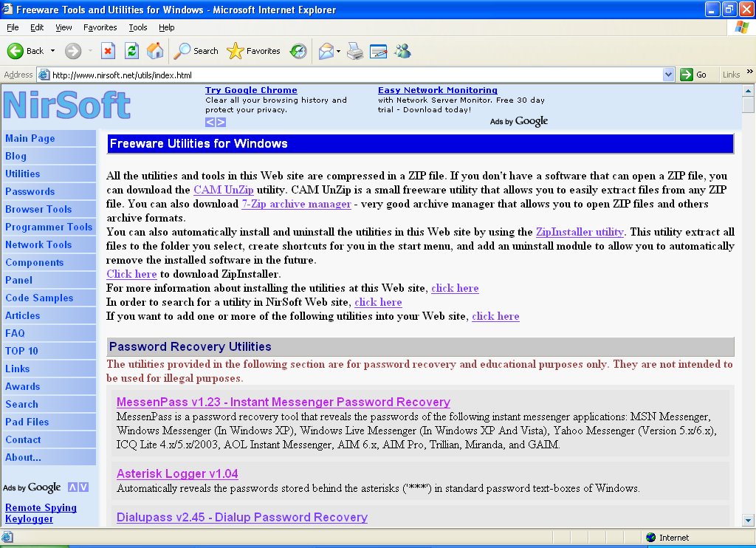Open Pad Files in sidebar
The width and height of the screenshot is (756, 548).
(49, 422)
